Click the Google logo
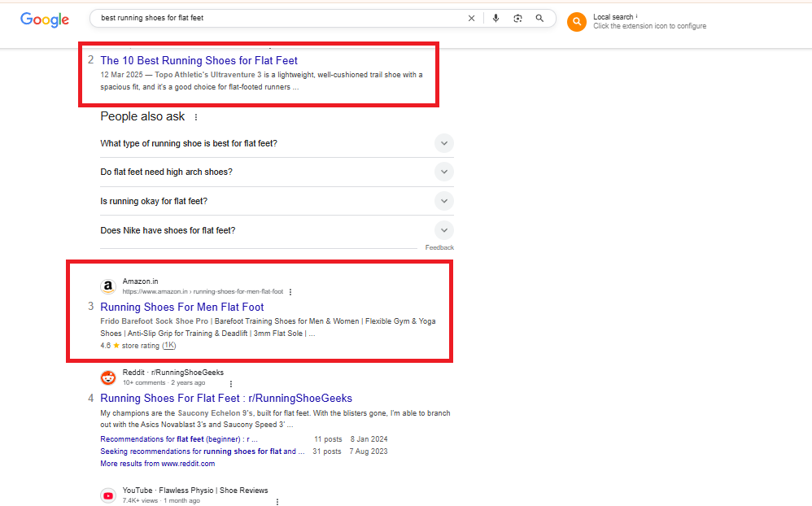The image size is (812, 506). [x=45, y=20]
